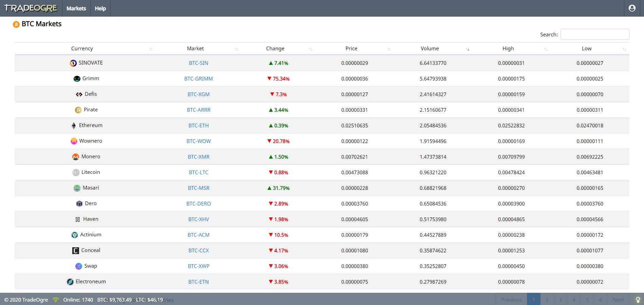Click the green wifi connection icon
The width and height of the screenshot is (644, 305).
(x=56, y=300)
